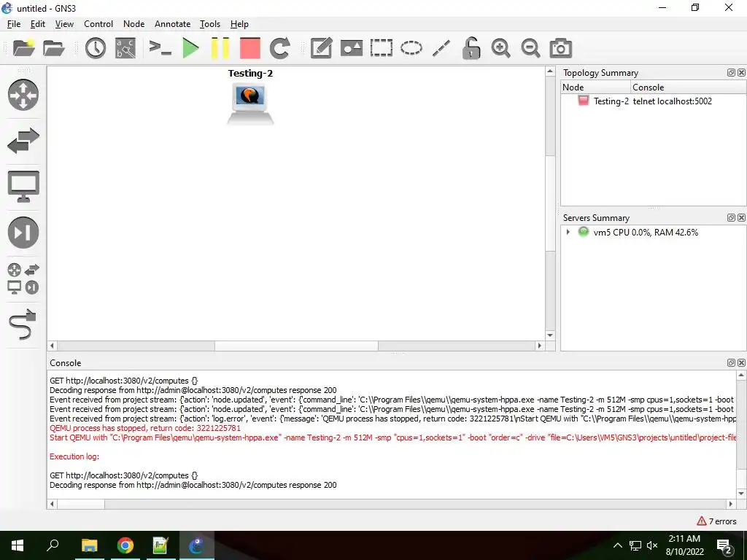Select the Add a note tool
The image size is (747, 560).
coord(321,48)
